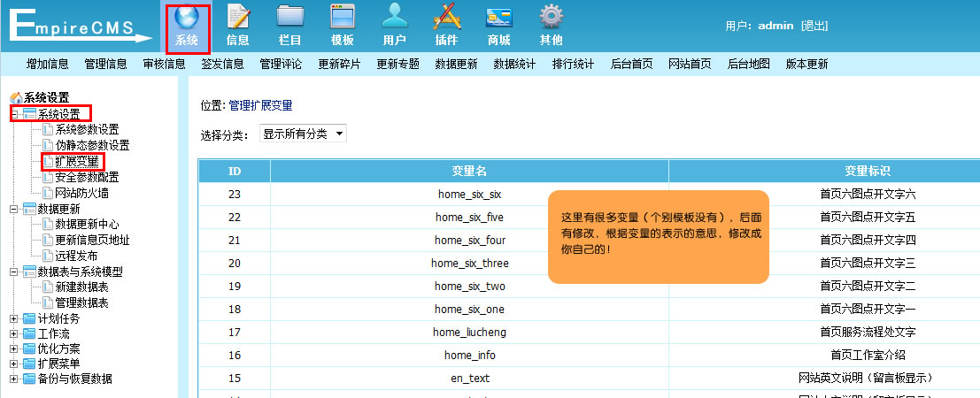Open the 选择分类 dropdown
Image resolution: width=980 pixels, height=398 pixels.
303,134
